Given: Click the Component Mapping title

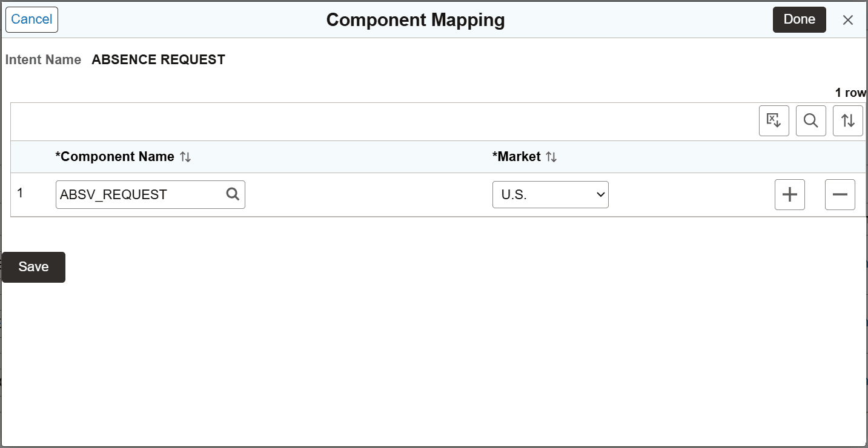Looking at the screenshot, I should (416, 20).
